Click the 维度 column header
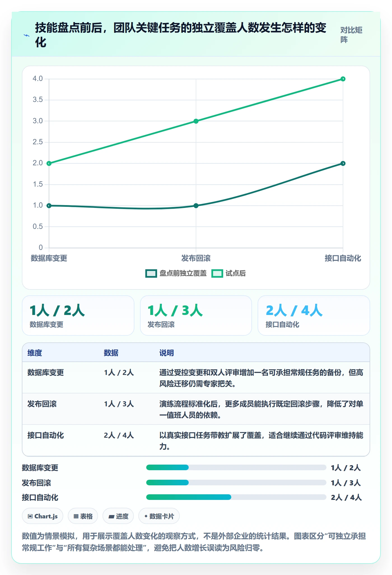392x575 pixels. pos(35,353)
